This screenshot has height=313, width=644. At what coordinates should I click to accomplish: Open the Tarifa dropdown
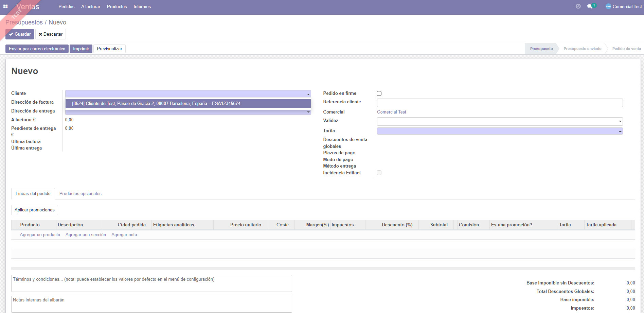coord(620,131)
